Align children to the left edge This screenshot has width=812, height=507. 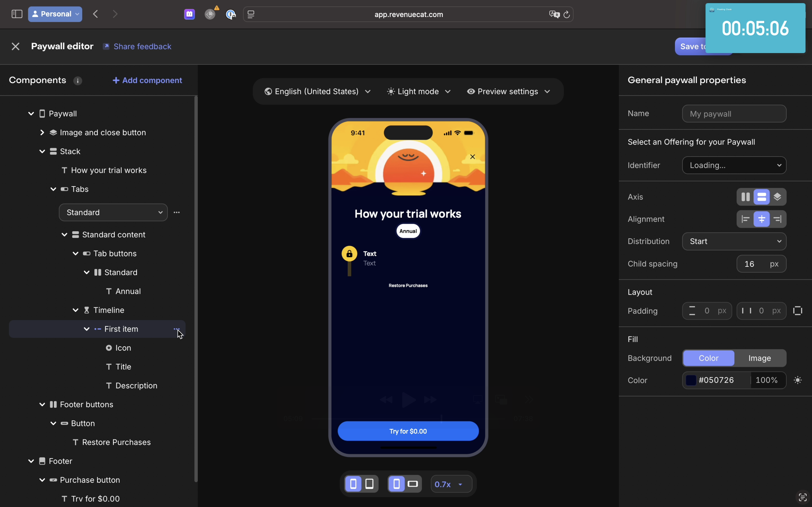(745, 219)
